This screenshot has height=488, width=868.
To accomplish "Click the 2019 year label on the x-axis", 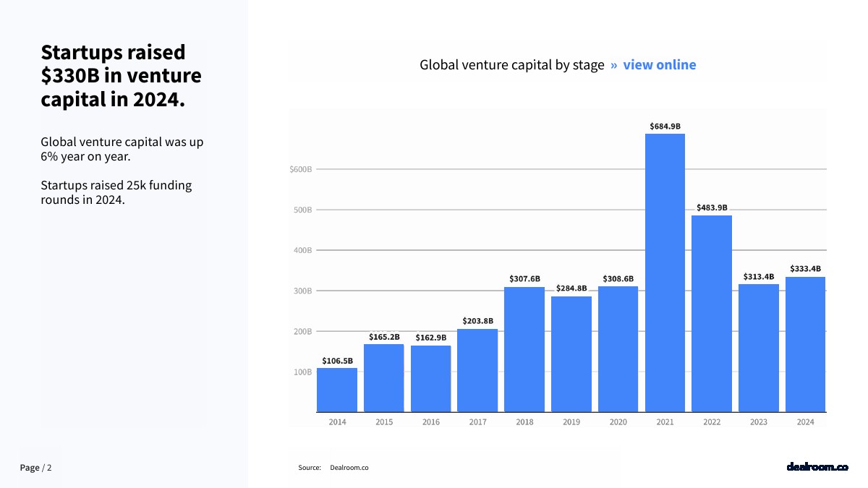I will tap(571, 422).
